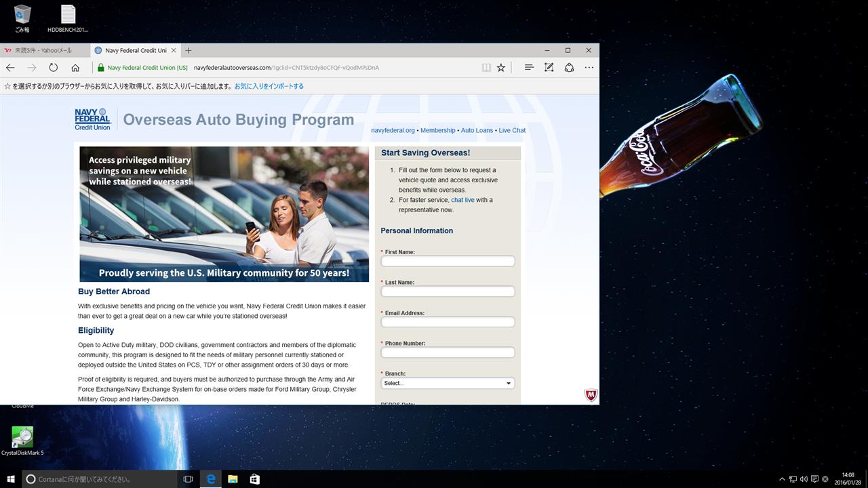Open the Store icon on the taskbar

[x=254, y=479]
